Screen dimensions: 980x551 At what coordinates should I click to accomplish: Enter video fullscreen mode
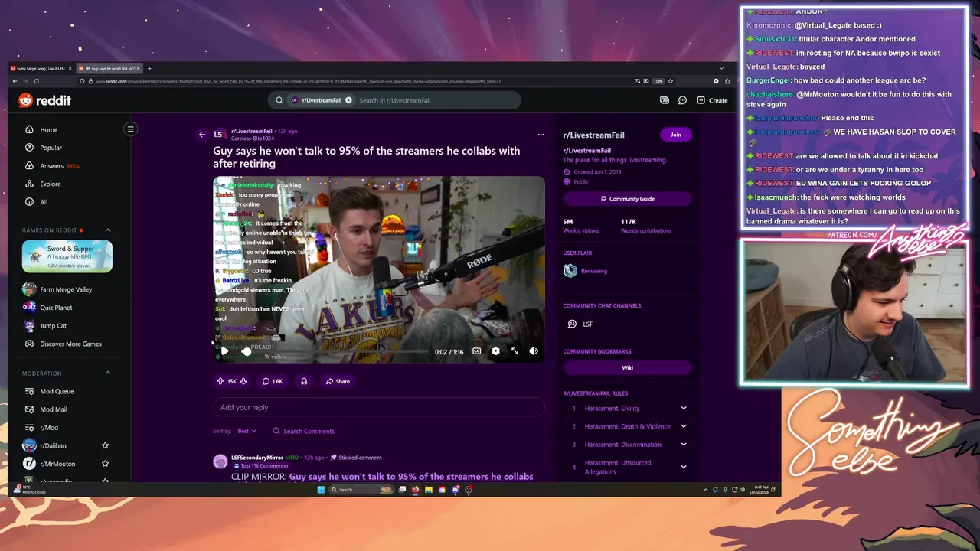(x=514, y=351)
